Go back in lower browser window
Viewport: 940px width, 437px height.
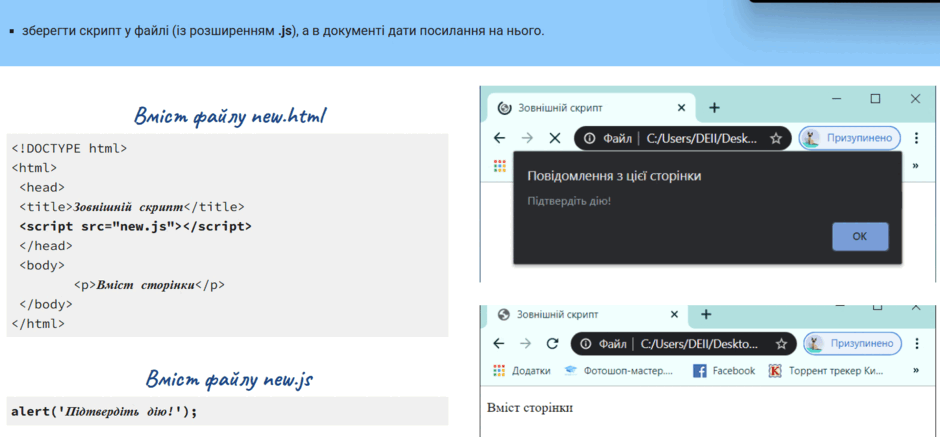tap(499, 343)
